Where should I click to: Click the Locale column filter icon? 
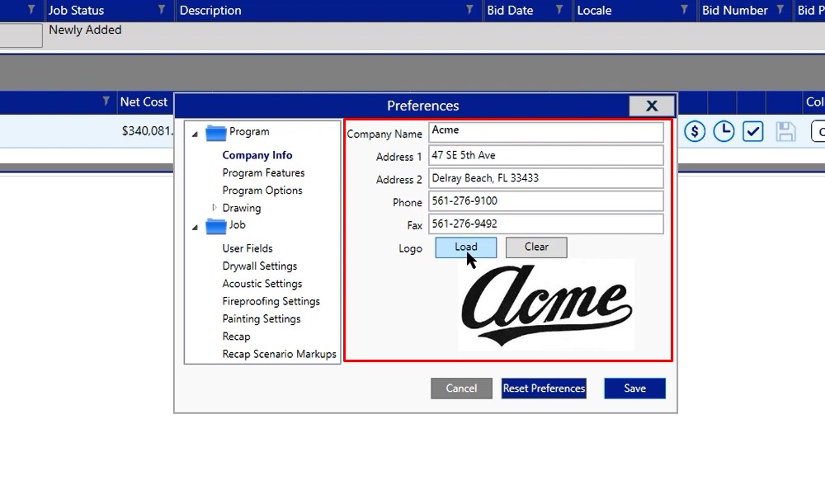(684, 10)
